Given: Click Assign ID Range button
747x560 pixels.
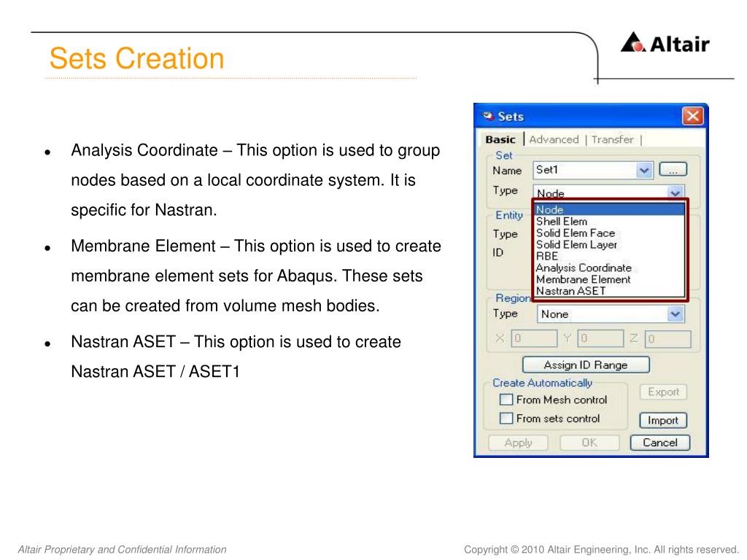Looking at the screenshot, I should coord(586,365).
